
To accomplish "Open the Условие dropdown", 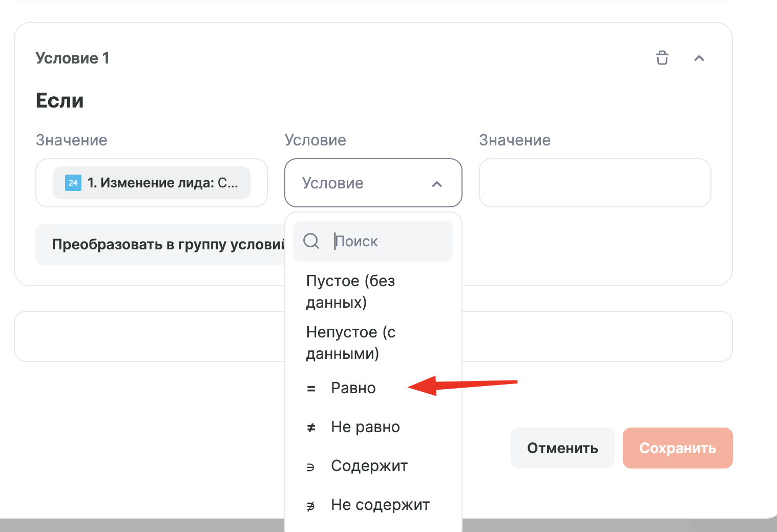I will 373,183.
